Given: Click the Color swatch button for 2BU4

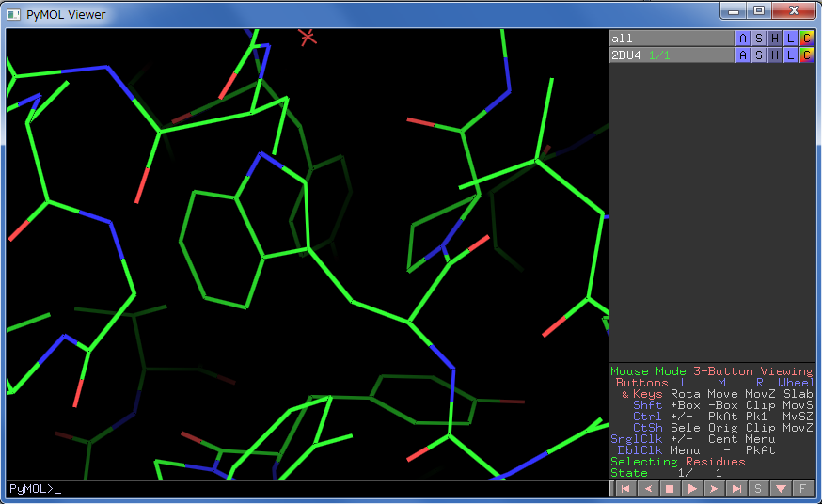Looking at the screenshot, I should pos(806,55).
